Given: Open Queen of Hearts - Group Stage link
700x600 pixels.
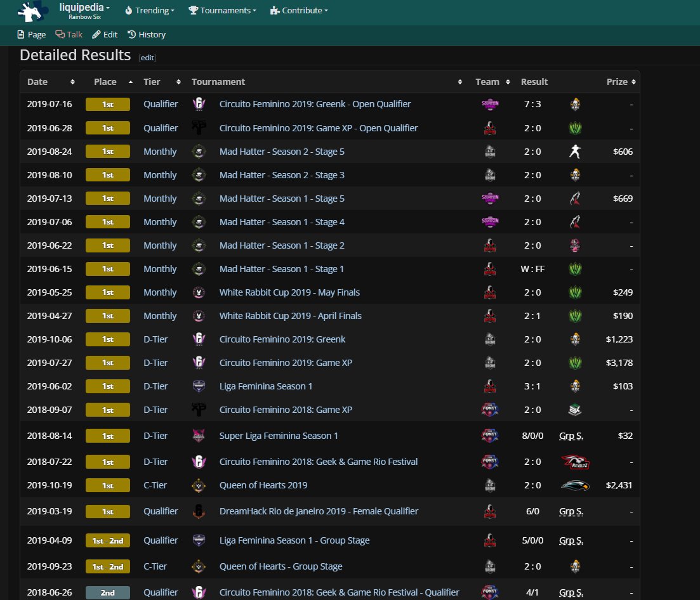Looking at the screenshot, I should tap(281, 566).
